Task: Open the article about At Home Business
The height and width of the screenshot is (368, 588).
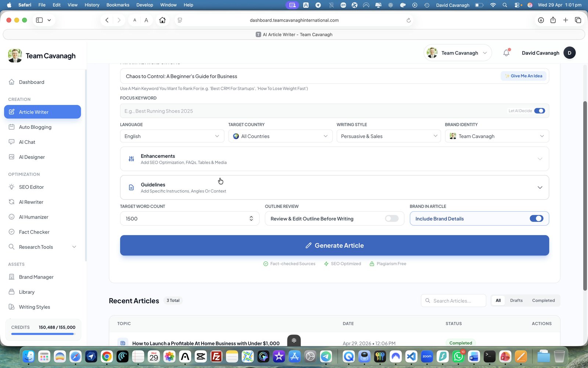Action: (206, 343)
